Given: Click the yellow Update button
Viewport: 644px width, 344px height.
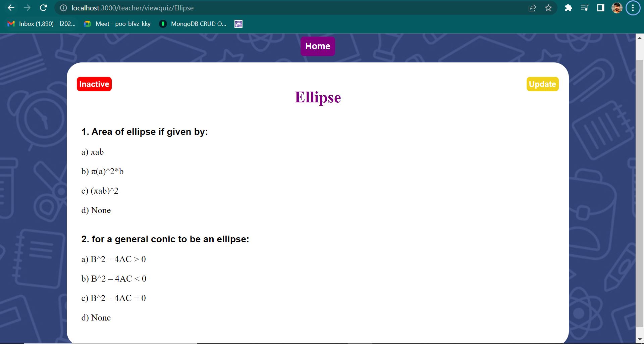Looking at the screenshot, I should (542, 84).
